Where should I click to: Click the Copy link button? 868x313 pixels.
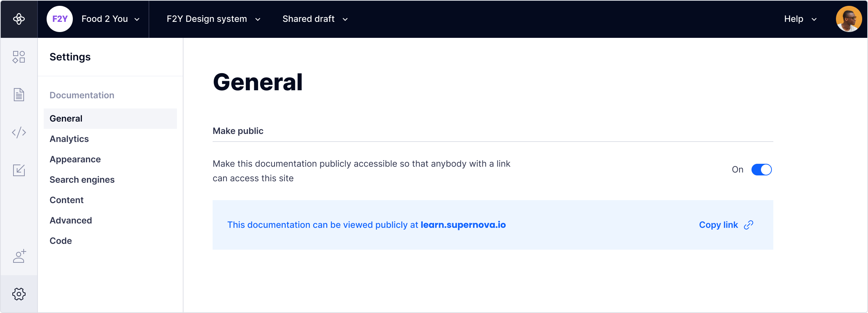[x=718, y=225]
